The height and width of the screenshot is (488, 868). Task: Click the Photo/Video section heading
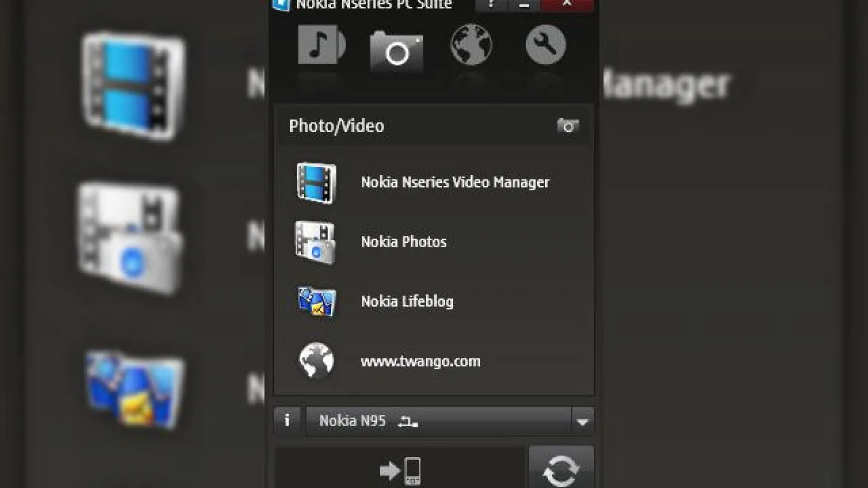pos(336,126)
